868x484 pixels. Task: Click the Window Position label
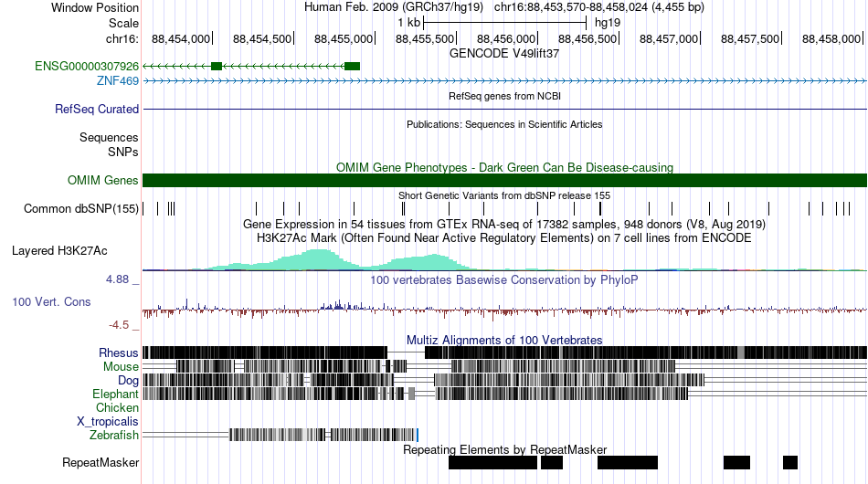point(95,7)
